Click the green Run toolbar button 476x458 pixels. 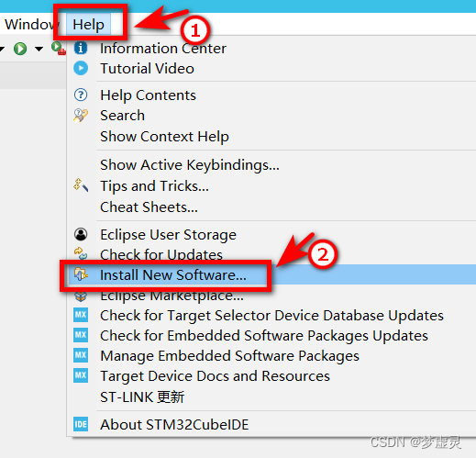click(x=20, y=49)
